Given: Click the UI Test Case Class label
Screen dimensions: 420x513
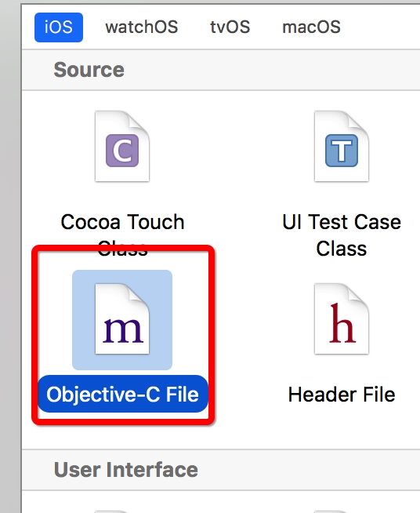Looking at the screenshot, I should click(x=342, y=235).
